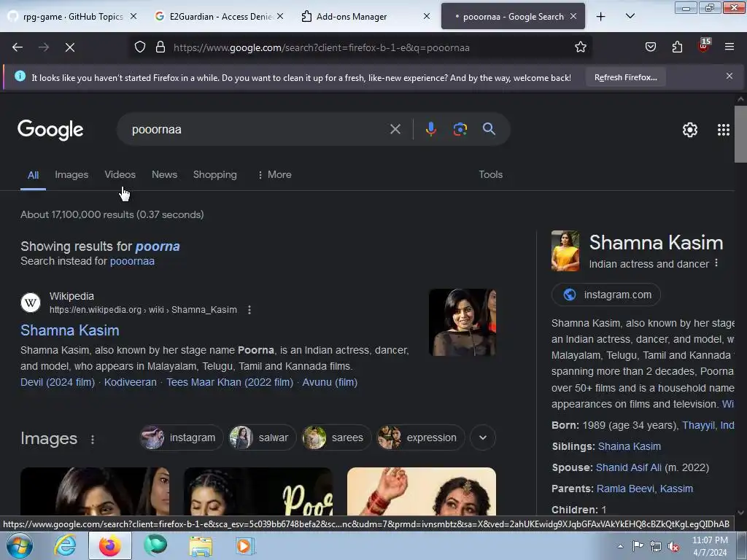Open the Kodiveeran link
Image resolution: width=747 pixels, height=560 pixels.
(130, 382)
